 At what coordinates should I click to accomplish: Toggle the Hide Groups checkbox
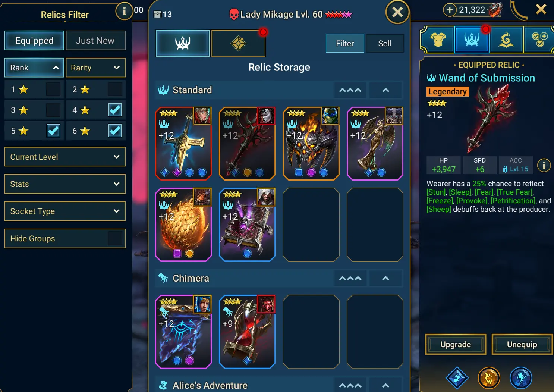pyautogui.click(x=115, y=238)
